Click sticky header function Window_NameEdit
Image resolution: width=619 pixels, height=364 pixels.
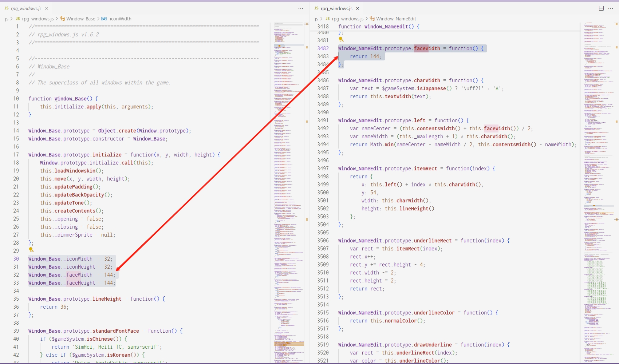tap(379, 27)
